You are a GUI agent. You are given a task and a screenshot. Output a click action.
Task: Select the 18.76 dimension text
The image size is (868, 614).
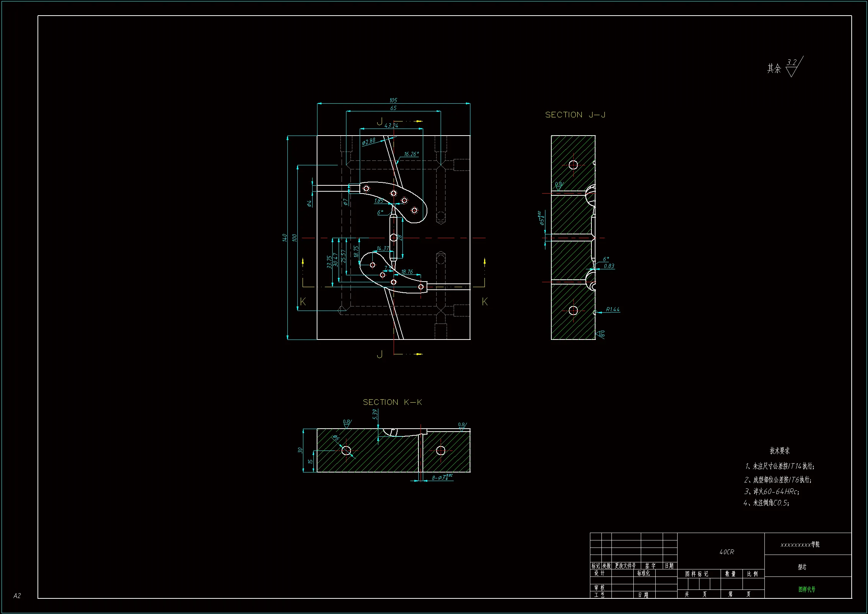coord(407,272)
